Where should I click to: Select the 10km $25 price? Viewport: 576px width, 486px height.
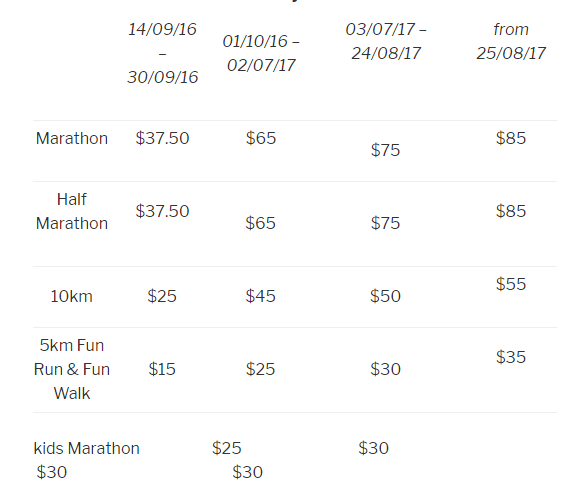162,296
